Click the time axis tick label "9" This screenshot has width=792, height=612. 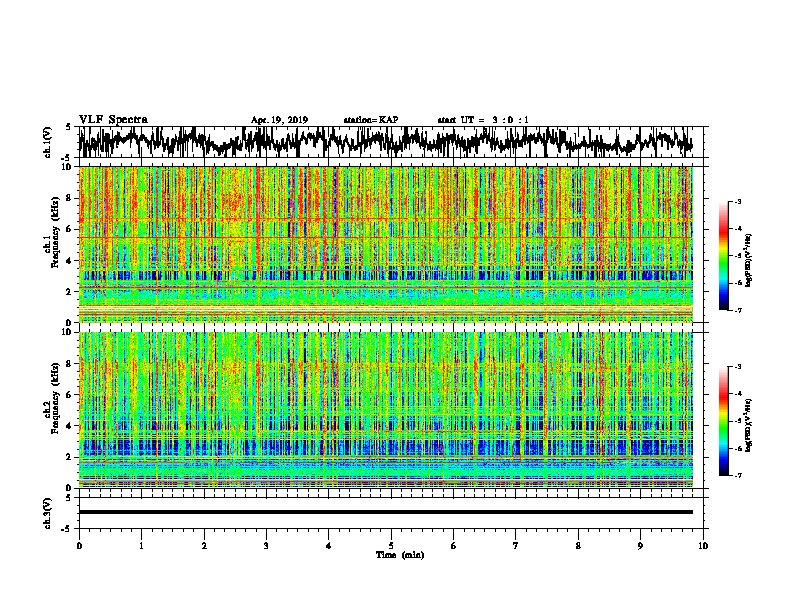[x=640, y=546]
